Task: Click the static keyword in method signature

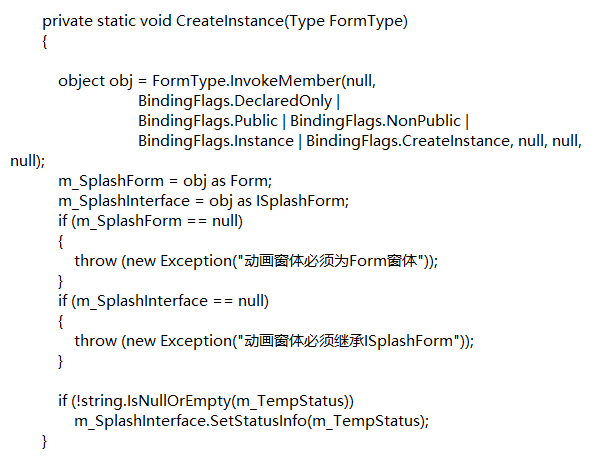Action: click(x=120, y=21)
